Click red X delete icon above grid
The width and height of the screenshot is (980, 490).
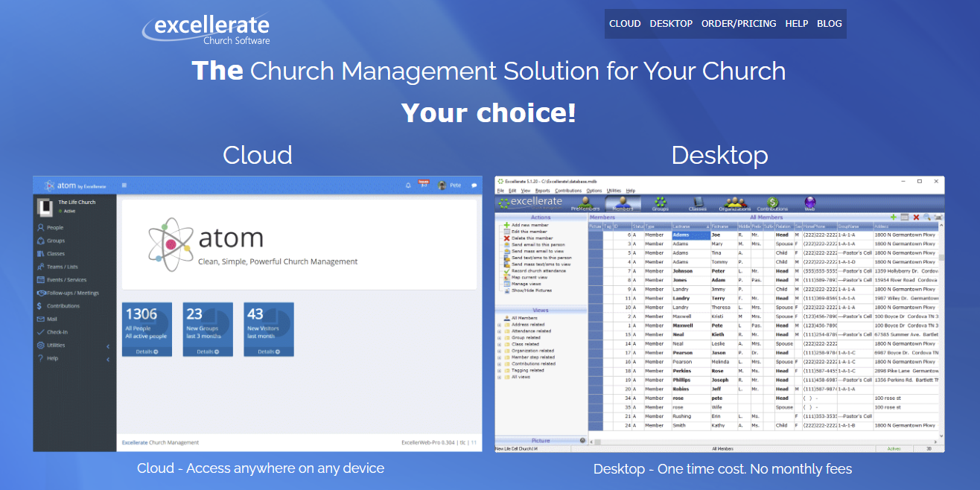point(916,217)
